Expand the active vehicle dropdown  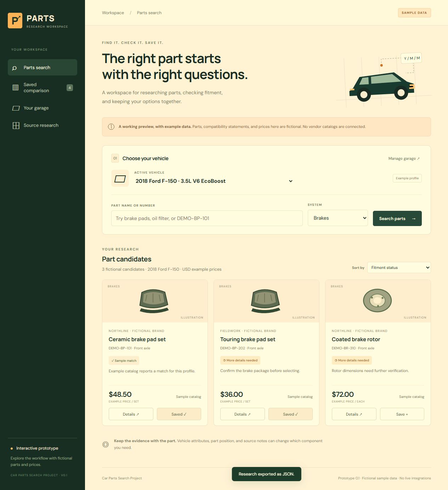click(x=214, y=181)
